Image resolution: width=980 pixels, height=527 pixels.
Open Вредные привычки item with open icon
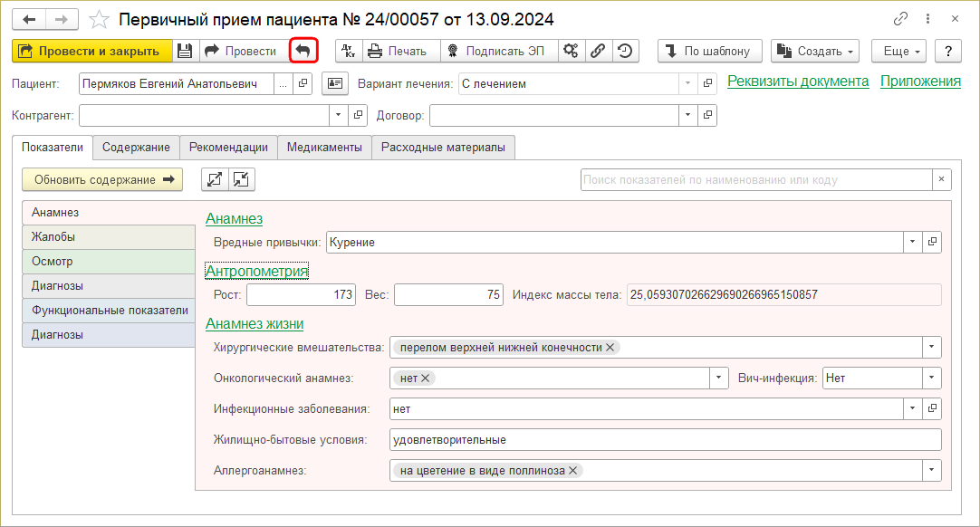click(x=932, y=242)
